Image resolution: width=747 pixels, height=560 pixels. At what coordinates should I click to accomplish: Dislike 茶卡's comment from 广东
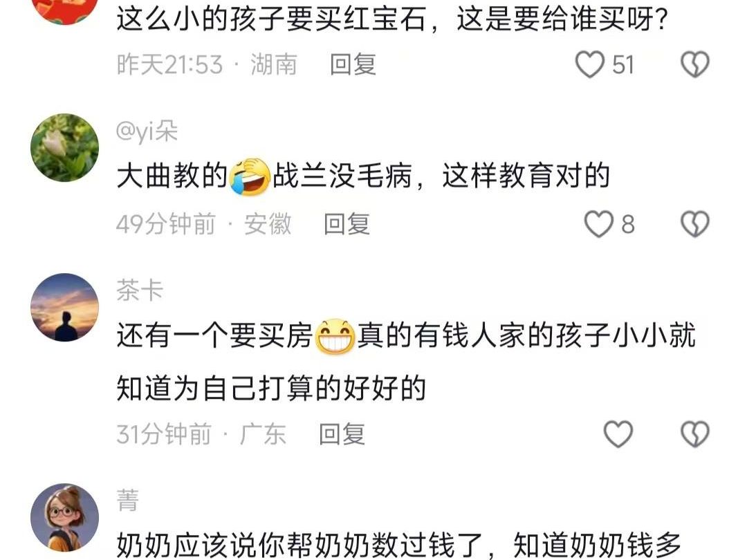click(695, 433)
